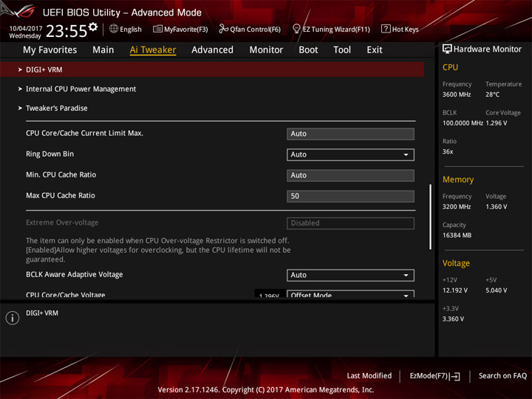Click Search on FAQ link
This screenshot has width=532, height=399.
(x=502, y=376)
